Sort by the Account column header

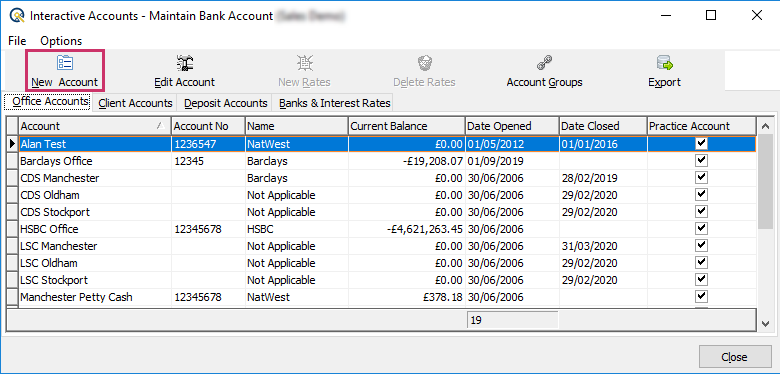pyautogui.click(x=95, y=126)
